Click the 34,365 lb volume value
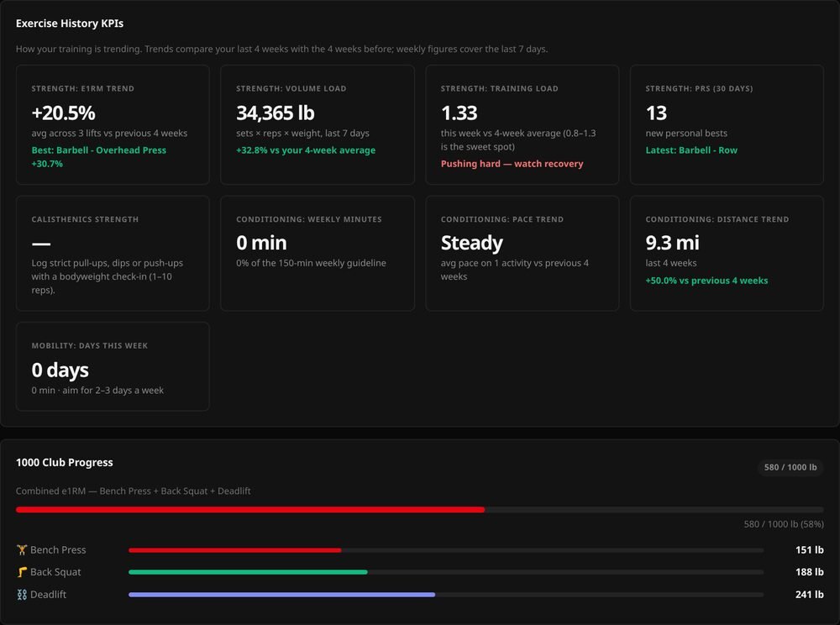The image size is (840, 625). 276,113
